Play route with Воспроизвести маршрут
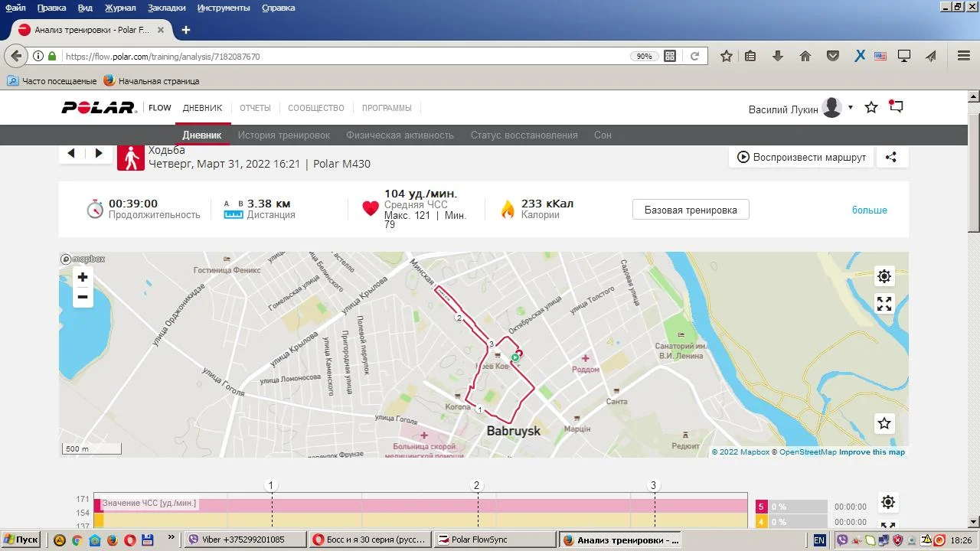980x551 pixels. point(801,157)
